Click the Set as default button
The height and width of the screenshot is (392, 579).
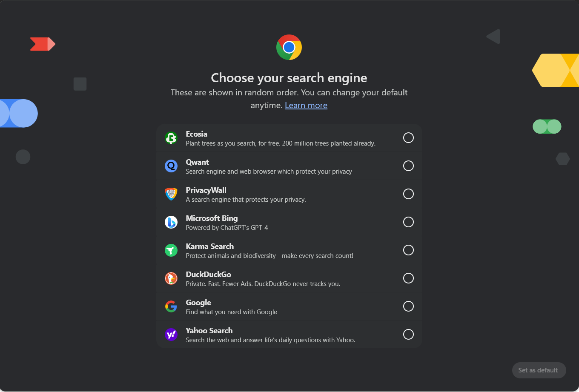(539, 370)
